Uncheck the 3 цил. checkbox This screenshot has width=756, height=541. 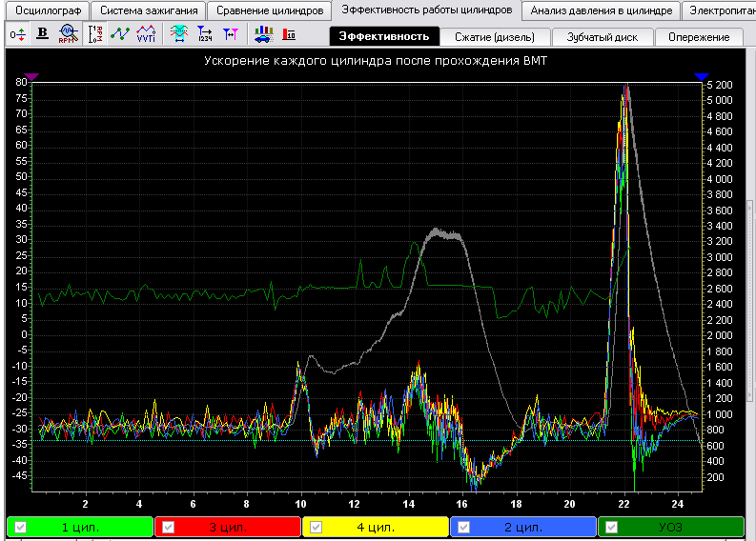coord(168,527)
